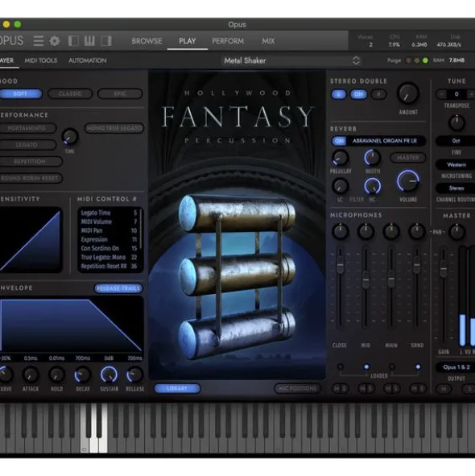This screenshot has width=475, height=476.
Task: Decrease transpose with minus button
Action: (442, 94)
